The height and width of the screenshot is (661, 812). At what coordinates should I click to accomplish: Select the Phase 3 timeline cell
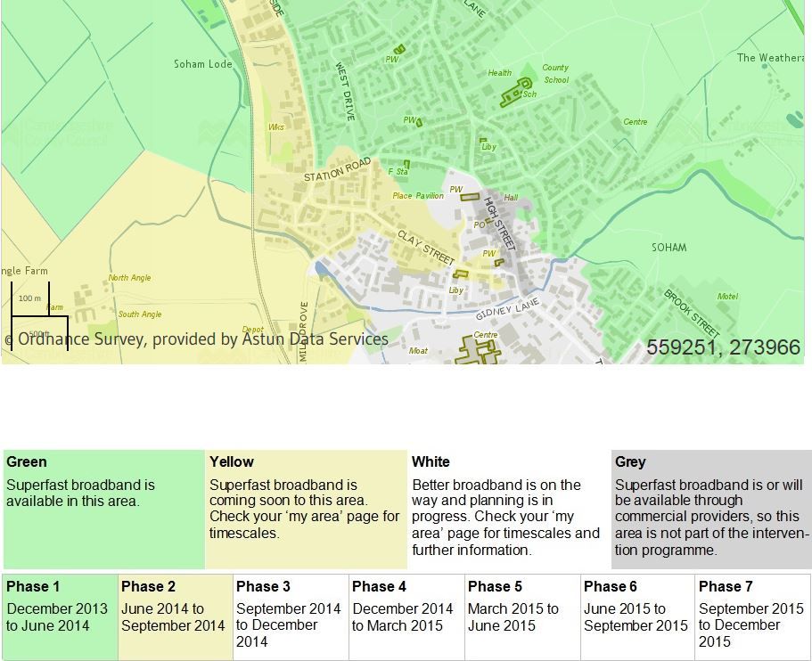291,616
